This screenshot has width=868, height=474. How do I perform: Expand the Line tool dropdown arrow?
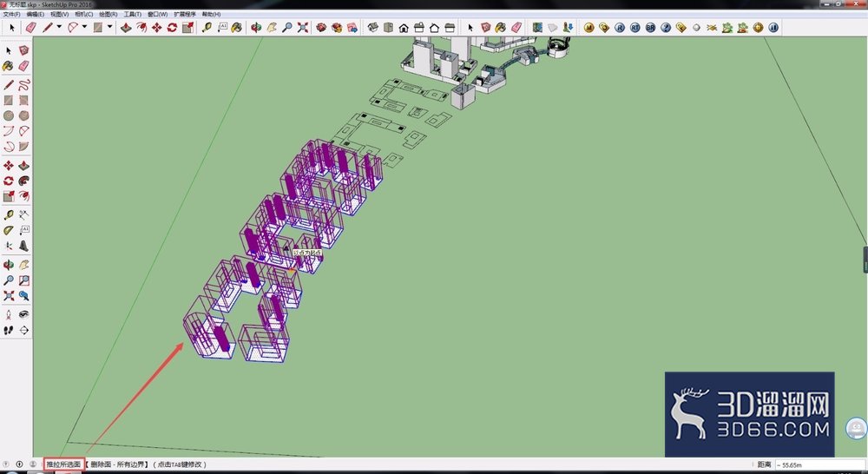pyautogui.click(x=59, y=27)
